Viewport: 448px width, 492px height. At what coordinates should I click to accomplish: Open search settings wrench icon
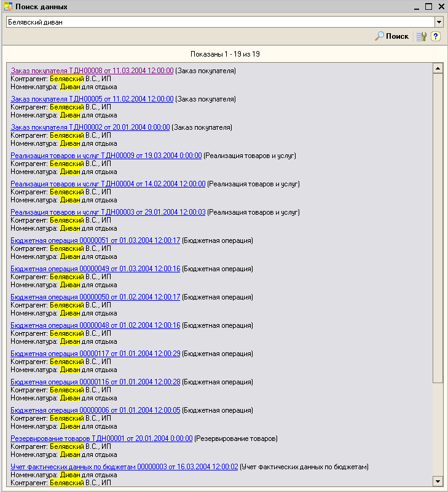[421, 36]
